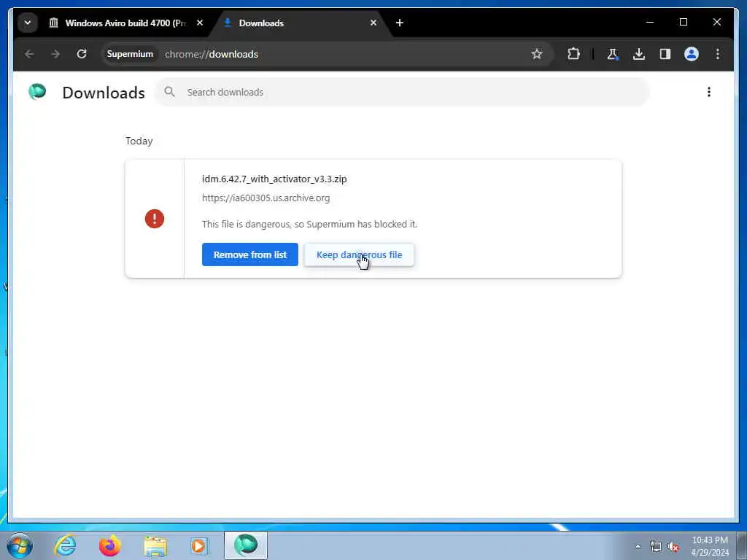Launch Internet Explorer from taskbar

[65, 545]
